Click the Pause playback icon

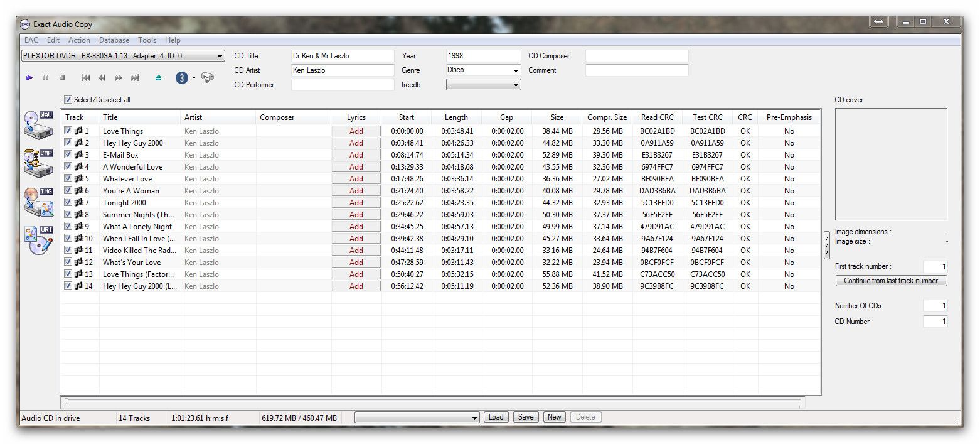[x=46, y=78]
